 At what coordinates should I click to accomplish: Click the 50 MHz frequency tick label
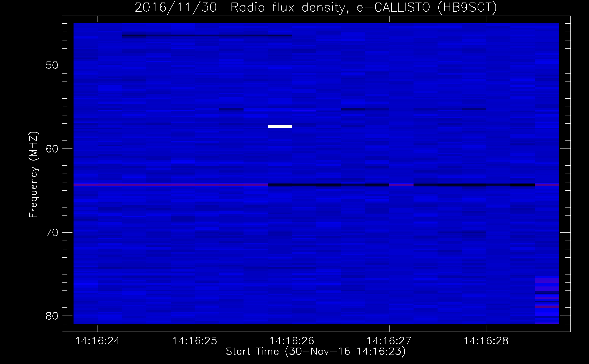[52, 66]
